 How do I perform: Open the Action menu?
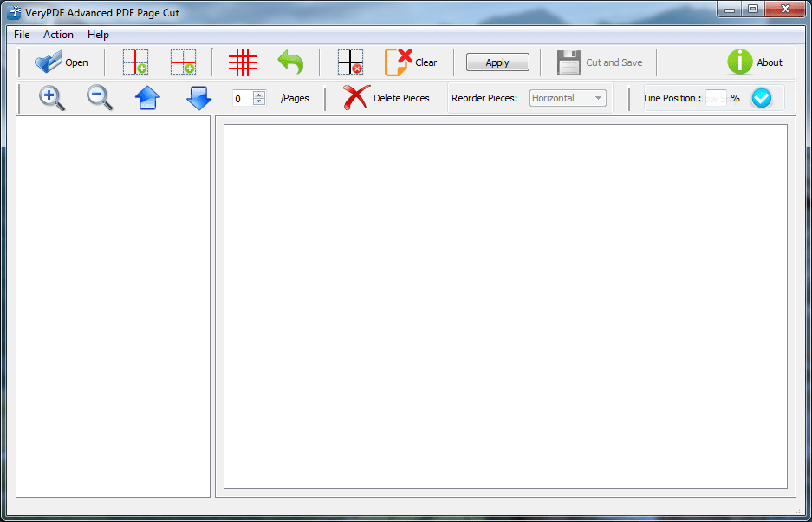pos(59,35)
